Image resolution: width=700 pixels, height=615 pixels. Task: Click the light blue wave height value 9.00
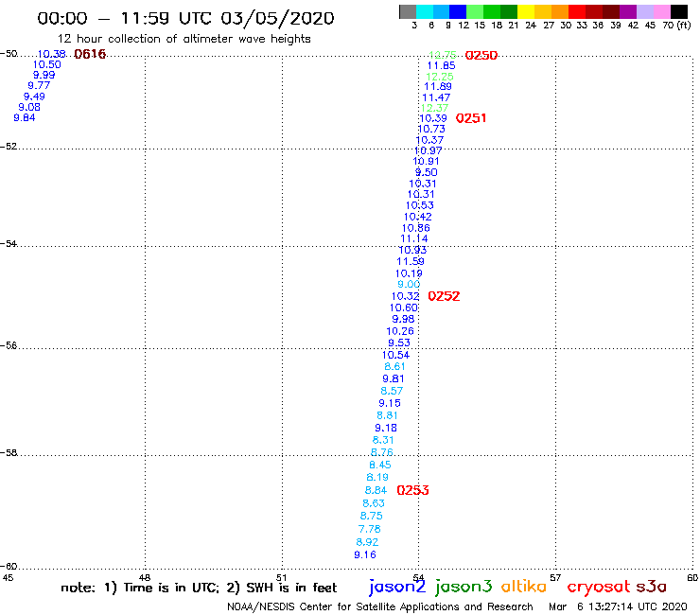click(x=409, y=285)
